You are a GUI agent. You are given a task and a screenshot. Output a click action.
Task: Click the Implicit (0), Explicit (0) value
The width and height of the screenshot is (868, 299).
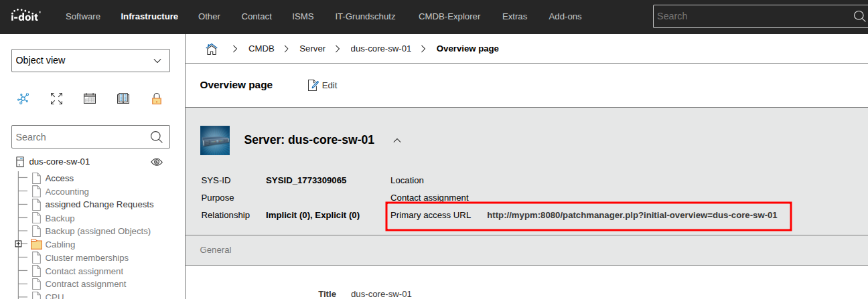[313, 215]
